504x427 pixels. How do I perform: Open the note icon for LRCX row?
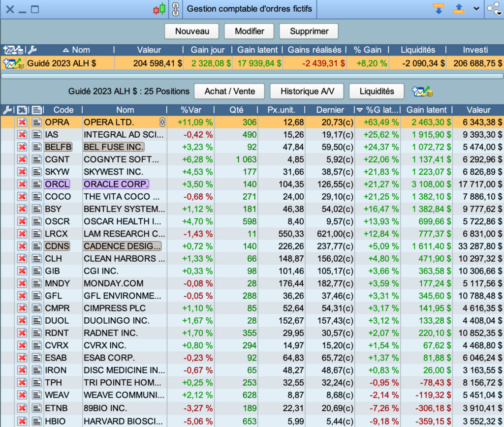pyautogui.click(x=36, y=234)
